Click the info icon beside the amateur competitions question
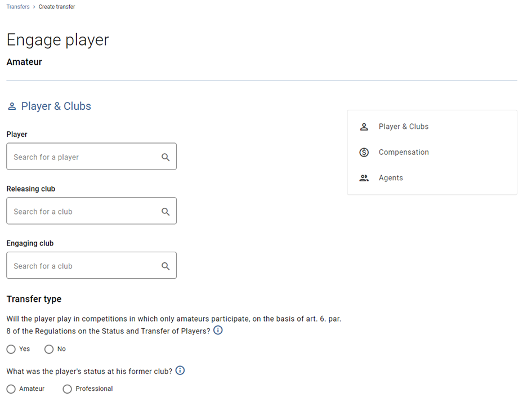The width and height of the screenshot is (532, 406). pos(218,330)
